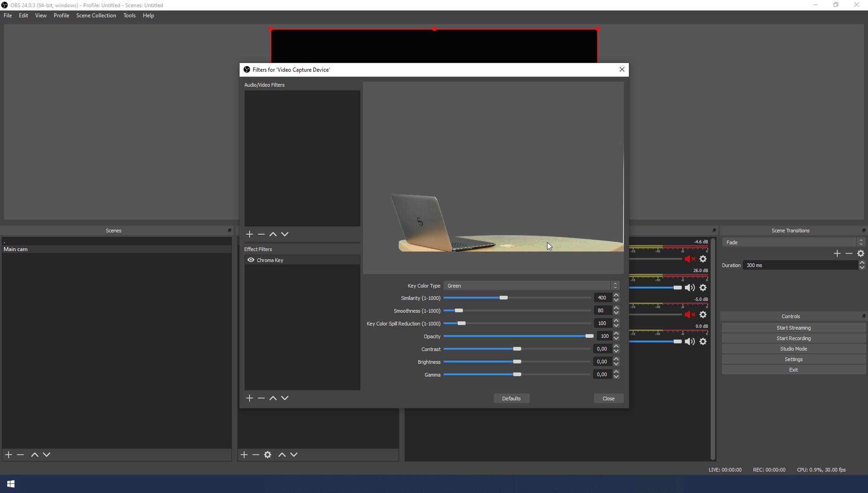The height and width of the screenshot is (493, 868).
Task: Add a new effect filter with plus icon
Action: 250,398
